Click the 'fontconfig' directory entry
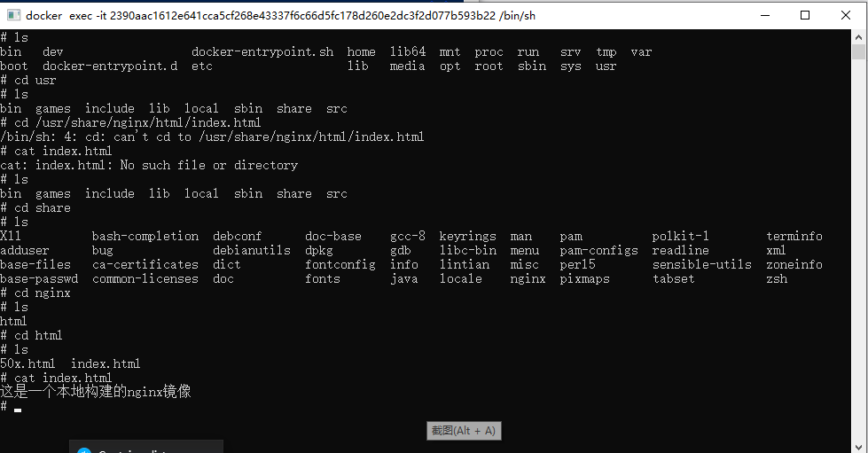 coord(340,265)
